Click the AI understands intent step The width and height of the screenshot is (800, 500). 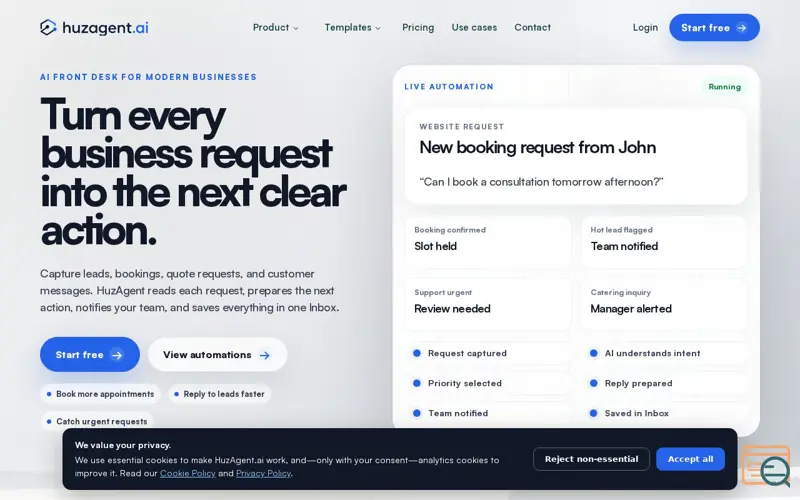pyautogui.click(x=664, y=353)
